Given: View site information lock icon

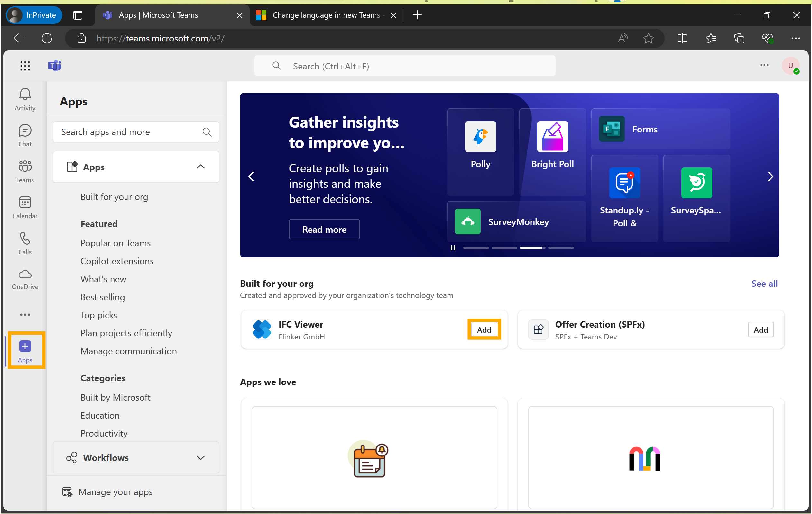Looking at the screenshot, I should [81, 38].
